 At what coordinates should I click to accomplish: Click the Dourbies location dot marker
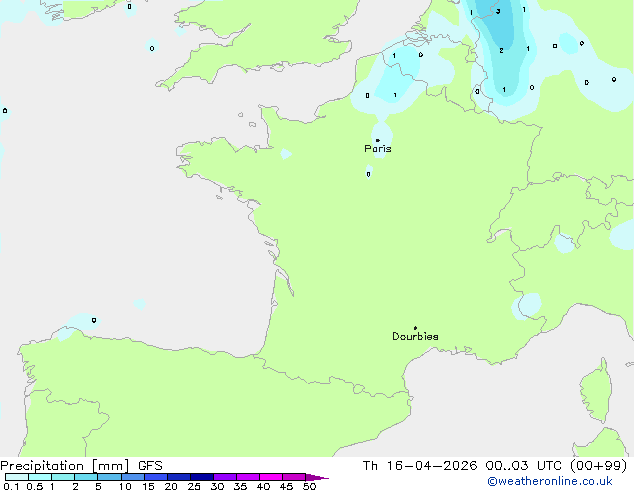coord(415,328)
